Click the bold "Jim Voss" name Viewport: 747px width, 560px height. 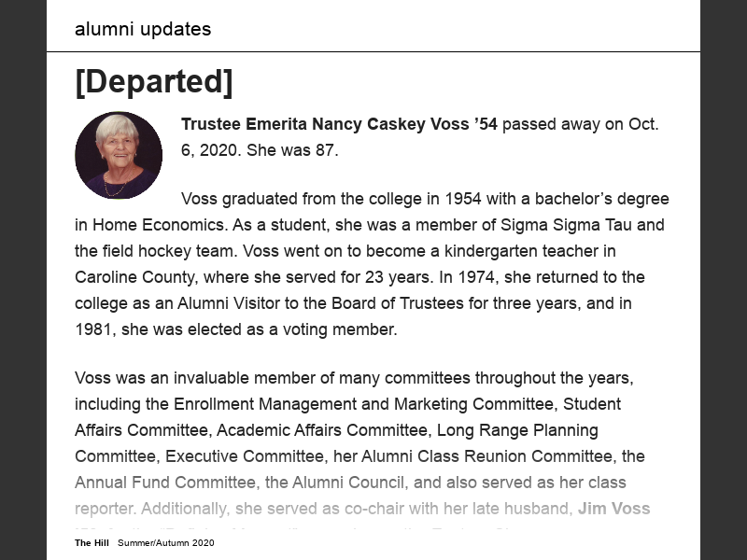click(x=613, y=509)
